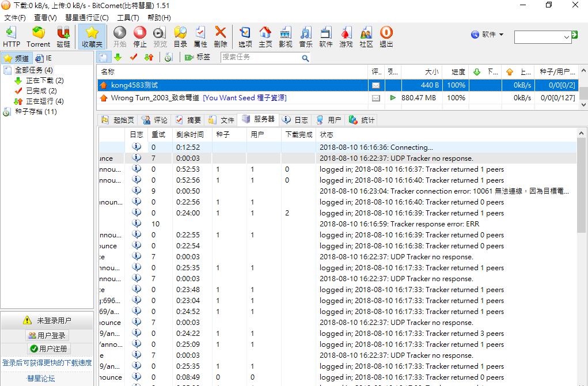Open the 彗星通行证(C) menu
Image resolution: width=588 pixels, height=386 pixels.
pyautogui.click(x=87, y=18)
